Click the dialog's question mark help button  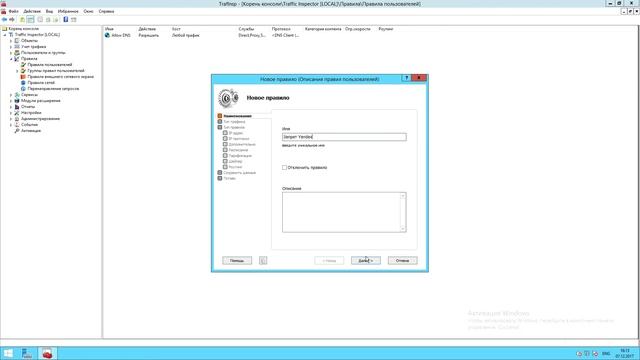406,78
